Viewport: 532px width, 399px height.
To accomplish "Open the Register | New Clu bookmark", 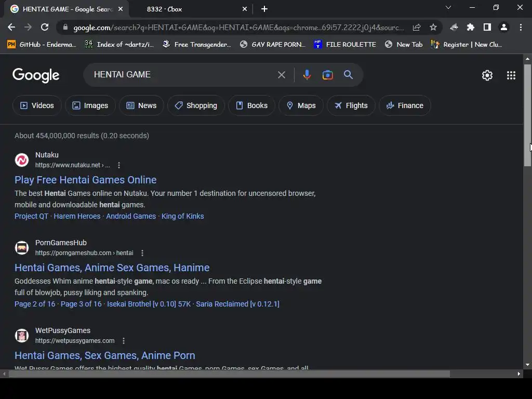I will click(467, 45).
